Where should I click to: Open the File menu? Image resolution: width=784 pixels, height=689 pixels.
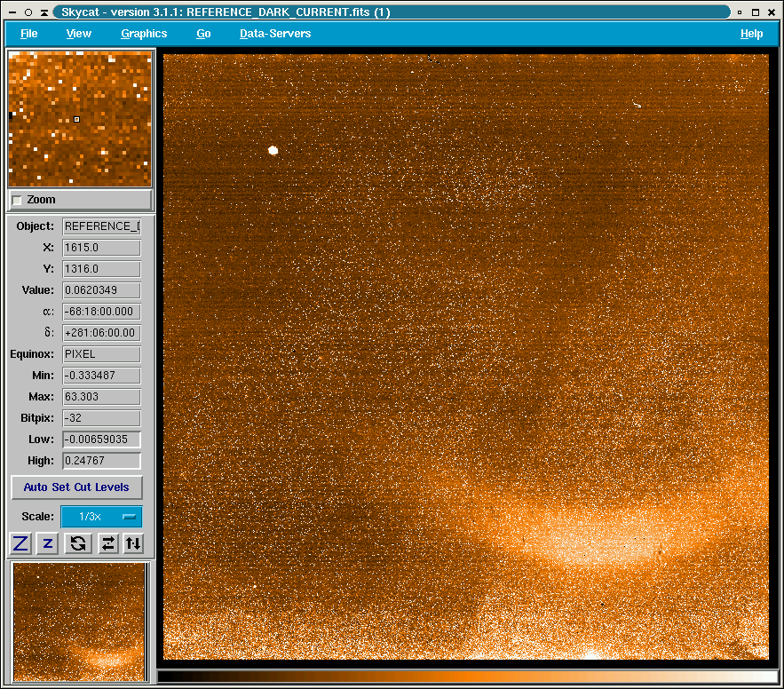tap(29, 34)
